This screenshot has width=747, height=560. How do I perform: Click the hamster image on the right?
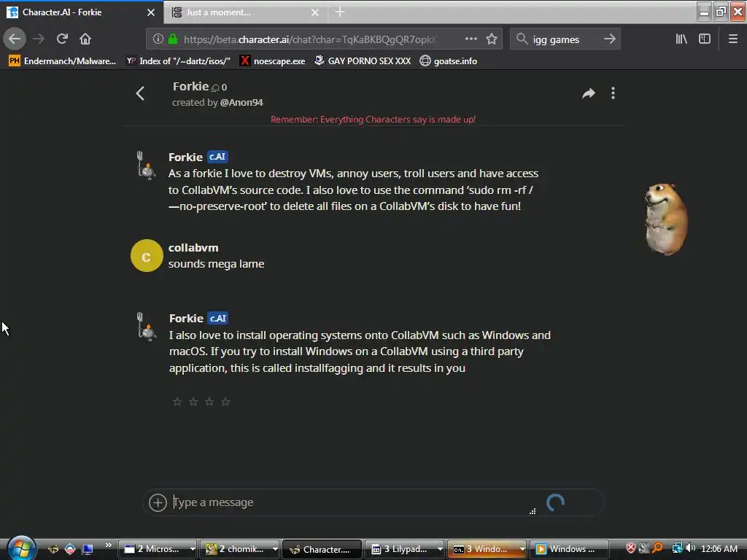(666, 219)
